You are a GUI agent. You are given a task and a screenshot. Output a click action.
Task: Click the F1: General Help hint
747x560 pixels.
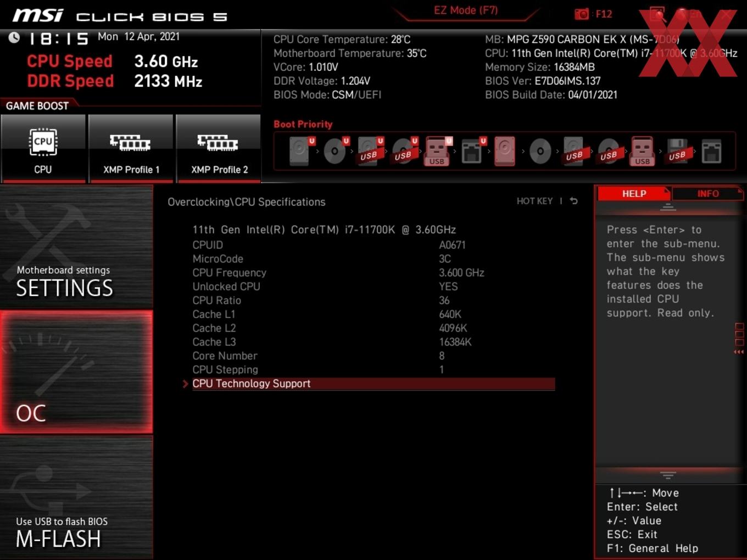(653, 548)
